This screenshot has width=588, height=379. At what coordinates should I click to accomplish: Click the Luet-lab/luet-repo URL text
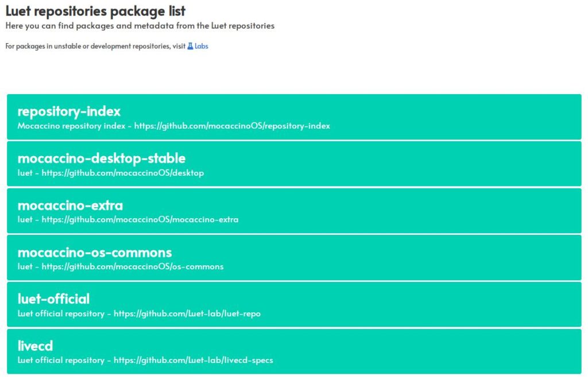tap(187, 314)
